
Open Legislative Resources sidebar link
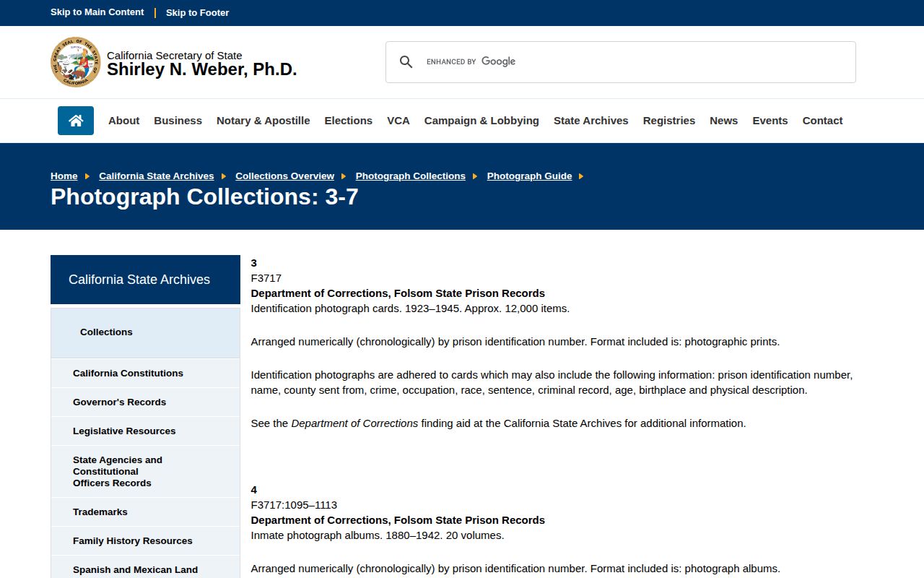[145, 431]
